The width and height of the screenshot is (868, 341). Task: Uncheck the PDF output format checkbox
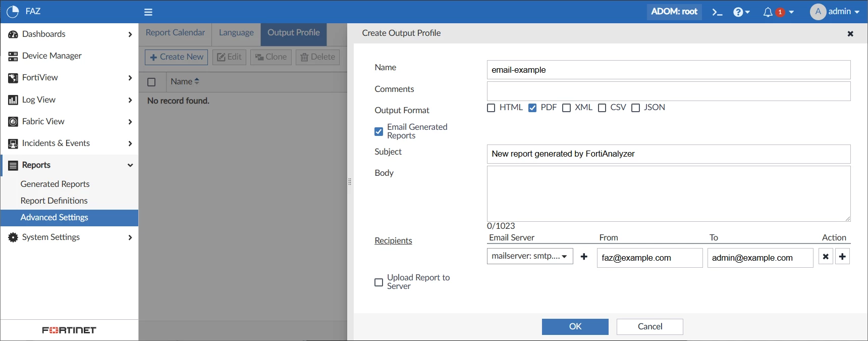click(532, 108)
